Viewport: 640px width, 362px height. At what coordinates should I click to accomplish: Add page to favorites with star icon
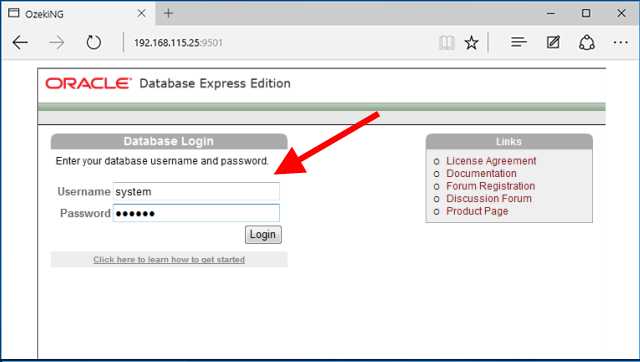click(x=471, y=42)
